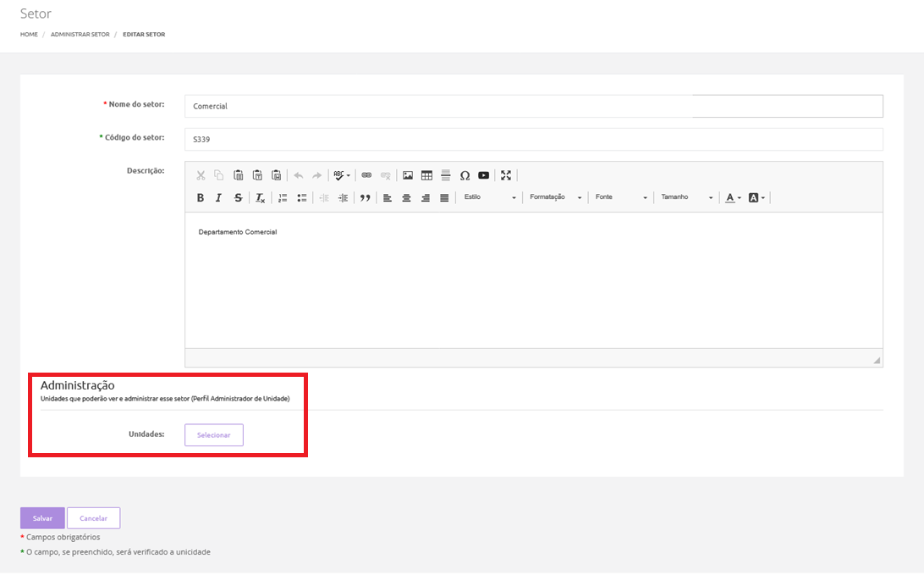924x575 pixels.
Task: Insert an image into the description
Action: pos(408,175)
